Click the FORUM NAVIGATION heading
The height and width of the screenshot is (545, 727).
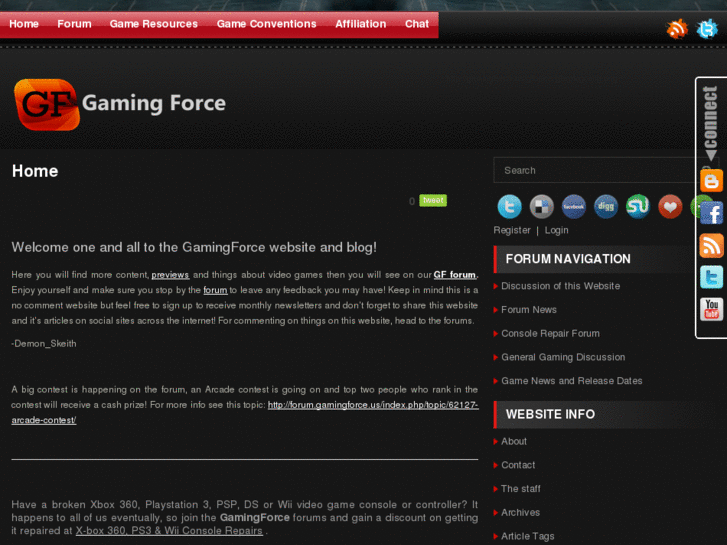[x=568, y=259]
